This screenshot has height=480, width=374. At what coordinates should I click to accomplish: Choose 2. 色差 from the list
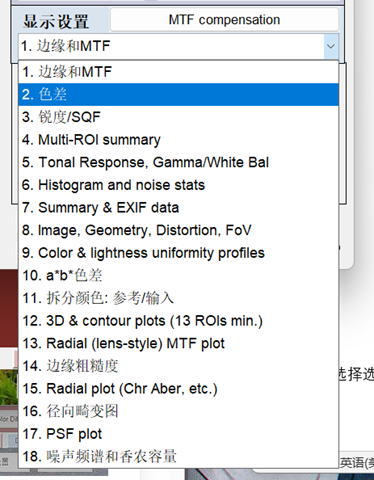click(x=179, y=95)
